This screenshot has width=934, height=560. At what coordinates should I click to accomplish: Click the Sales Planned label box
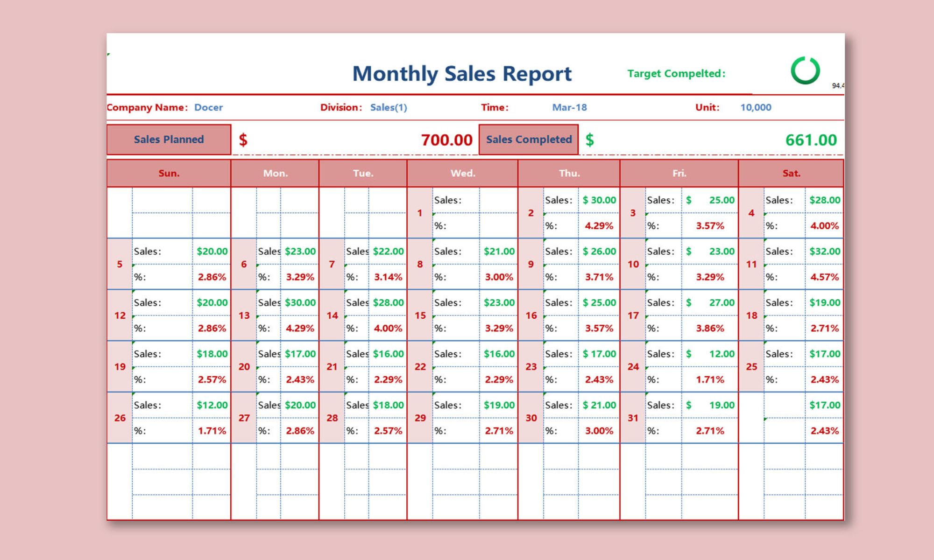click(169, 140)
